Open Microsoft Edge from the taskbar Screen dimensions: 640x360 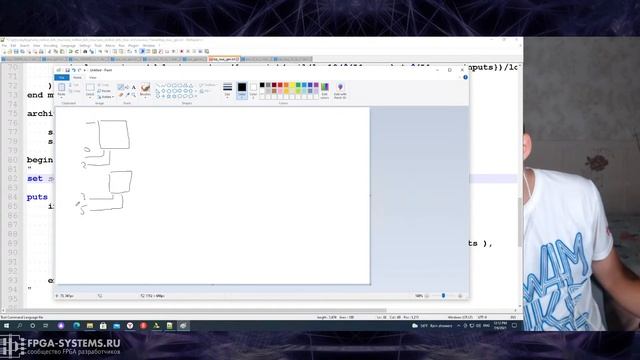click(76, 326)
